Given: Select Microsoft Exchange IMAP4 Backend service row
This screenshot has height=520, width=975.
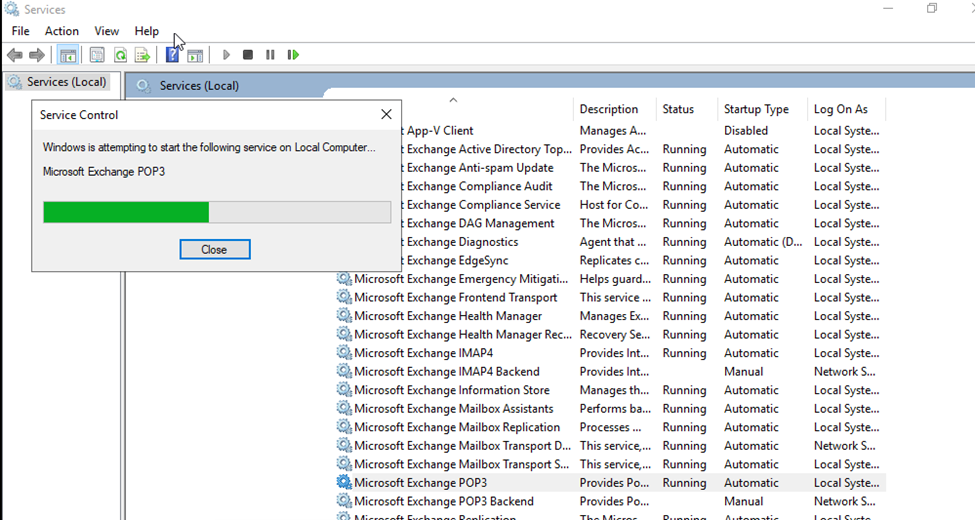Looking at the screenshot, I should point(446,371).
